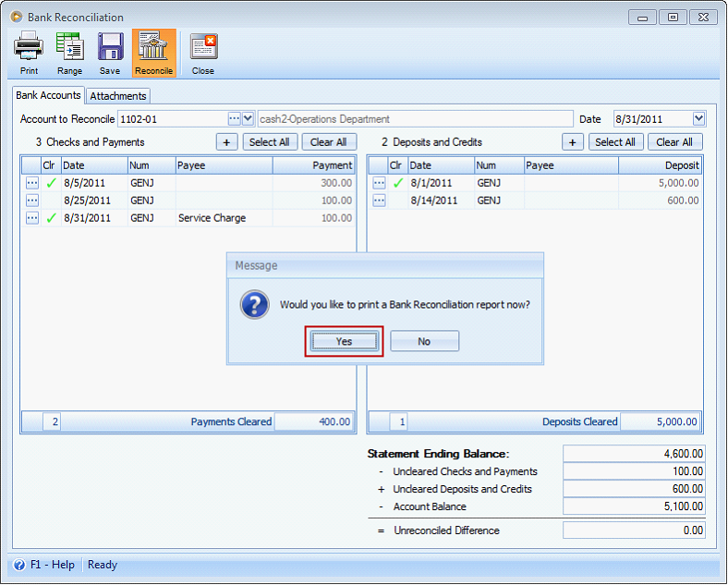
Task: Mark the 8/25/2011 payment as cleared
Action: click(x=51, y=201)
